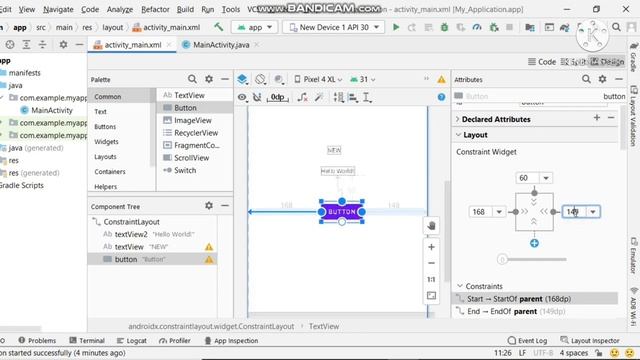Click the Search Everywhere magnifier in main toolbar
Image resolution: width=640 pixels, height=360 pixels.
[x=616, y=27]
